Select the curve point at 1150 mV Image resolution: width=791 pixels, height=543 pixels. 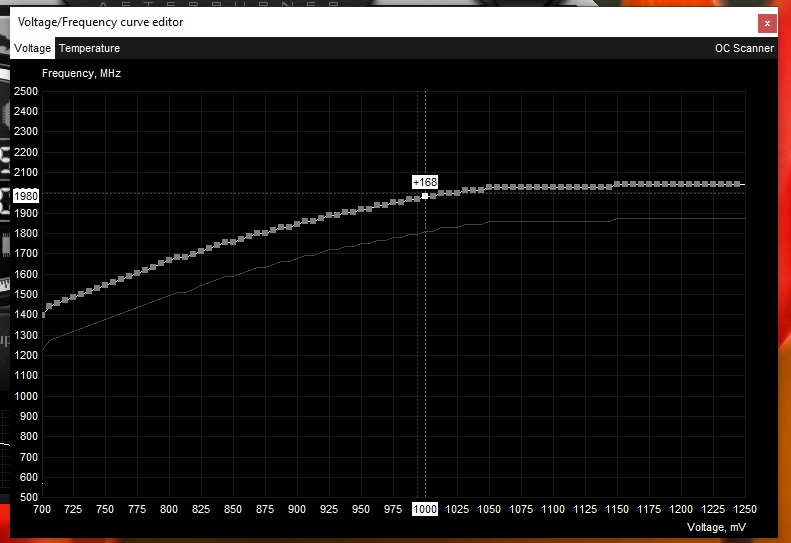(617, 184)
